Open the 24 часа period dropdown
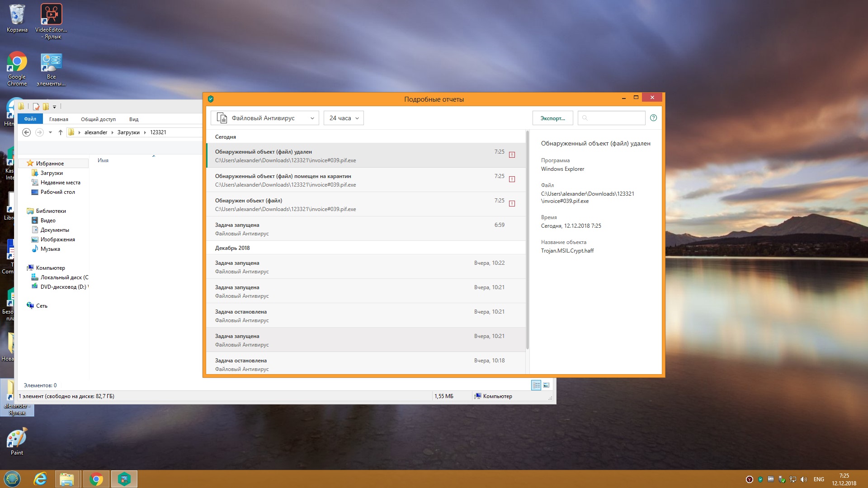 344,118
